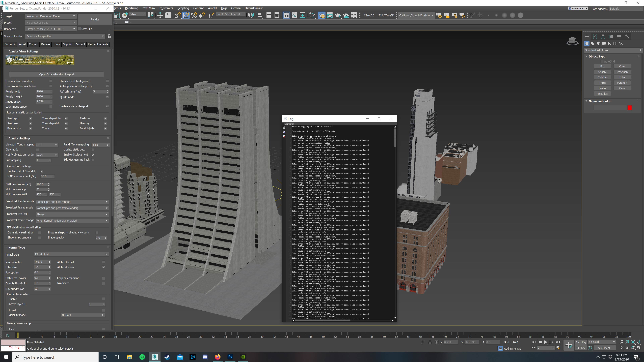Image resolution: width=644 pixels, height=362 pixels.
Task: Open the Kernel type dropdown
Action: pos(71,254)
